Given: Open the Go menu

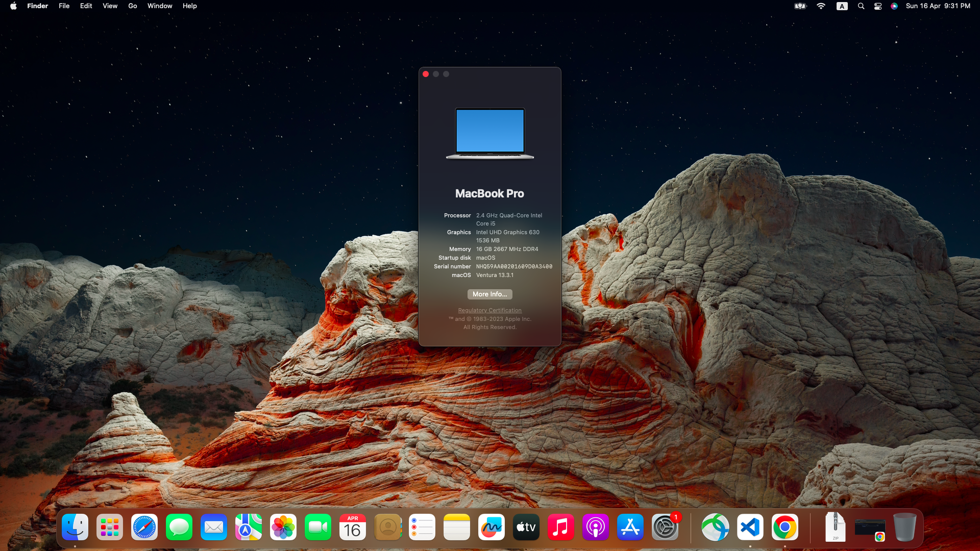Looking at the screenshot, I should pyautogui.click(x=133, y=6).
